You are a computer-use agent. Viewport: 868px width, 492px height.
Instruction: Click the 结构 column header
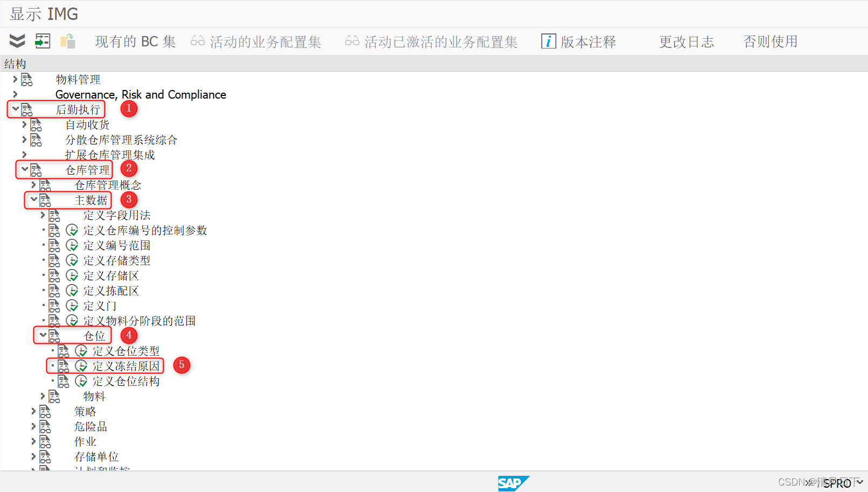coord(15,64)
